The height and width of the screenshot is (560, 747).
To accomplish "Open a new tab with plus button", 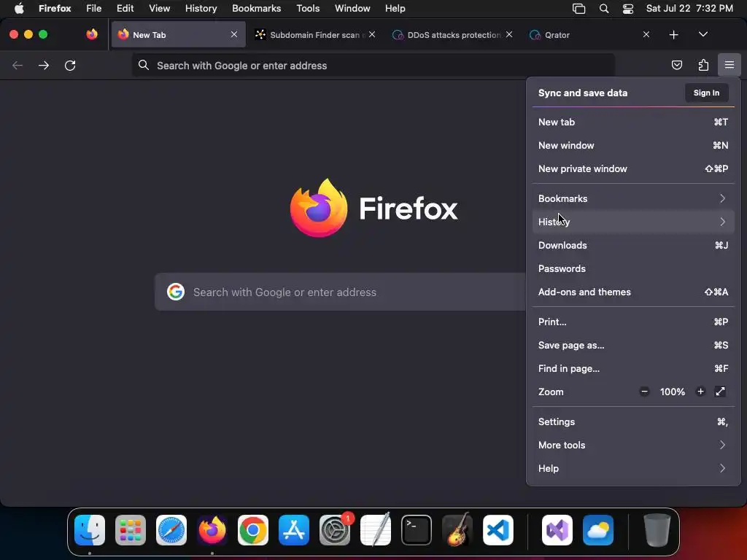I will pos(673,35).
